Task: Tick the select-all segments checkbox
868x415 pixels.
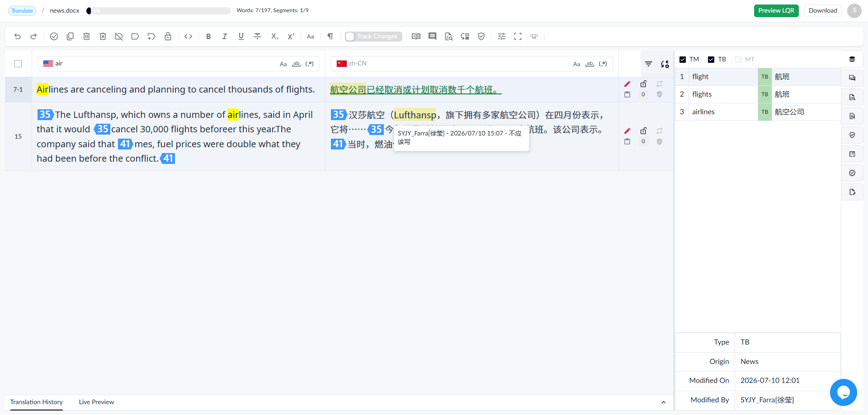Action: pos(18,64)
